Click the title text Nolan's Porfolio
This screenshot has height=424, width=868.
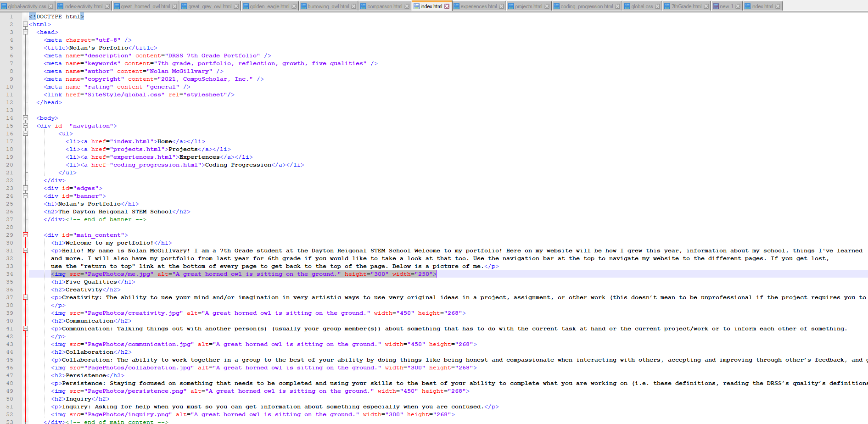click(x=99, y=48)
